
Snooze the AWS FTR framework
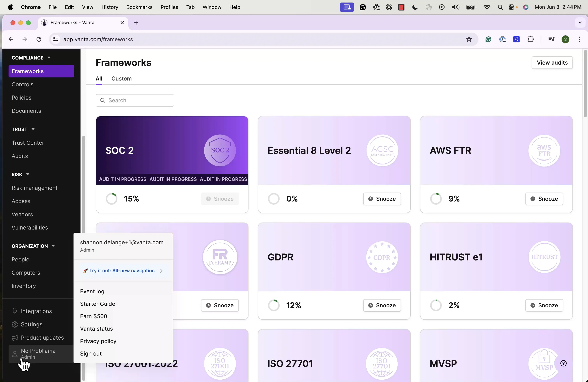click(x=544, y=199)
